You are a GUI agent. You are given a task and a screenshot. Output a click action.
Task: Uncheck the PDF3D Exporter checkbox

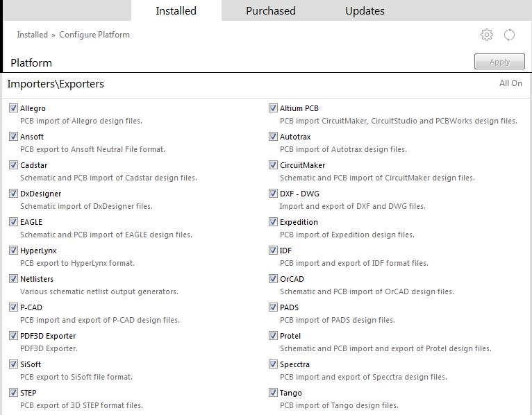coord(13,336)
